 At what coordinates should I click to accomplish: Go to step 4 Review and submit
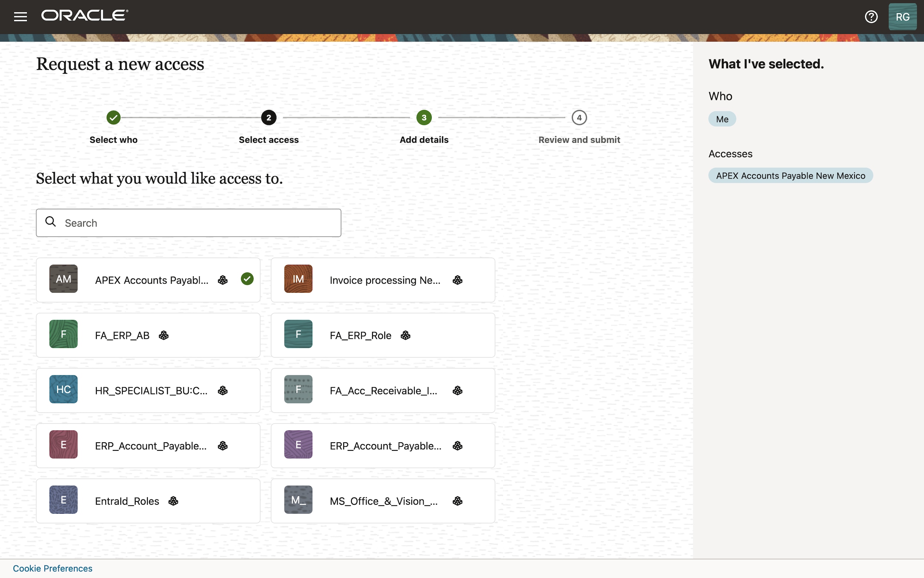(x=579, y=118)
